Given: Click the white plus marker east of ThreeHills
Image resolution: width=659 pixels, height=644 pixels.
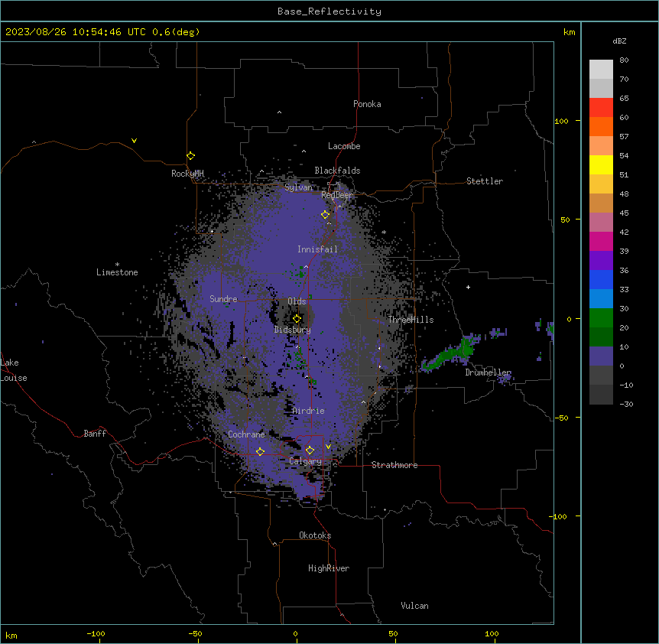Looking at the screenshot, I should coord(468,287).
